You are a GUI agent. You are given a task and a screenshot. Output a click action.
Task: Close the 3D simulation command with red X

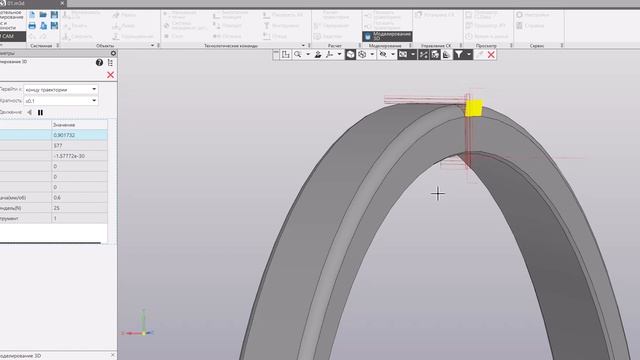tap(110, 75)
